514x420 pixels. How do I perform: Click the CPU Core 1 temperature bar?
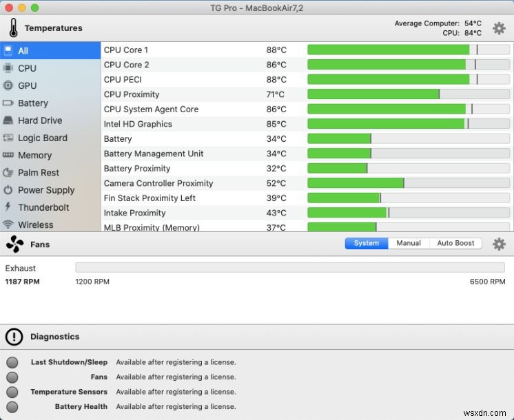coord(409,50)
